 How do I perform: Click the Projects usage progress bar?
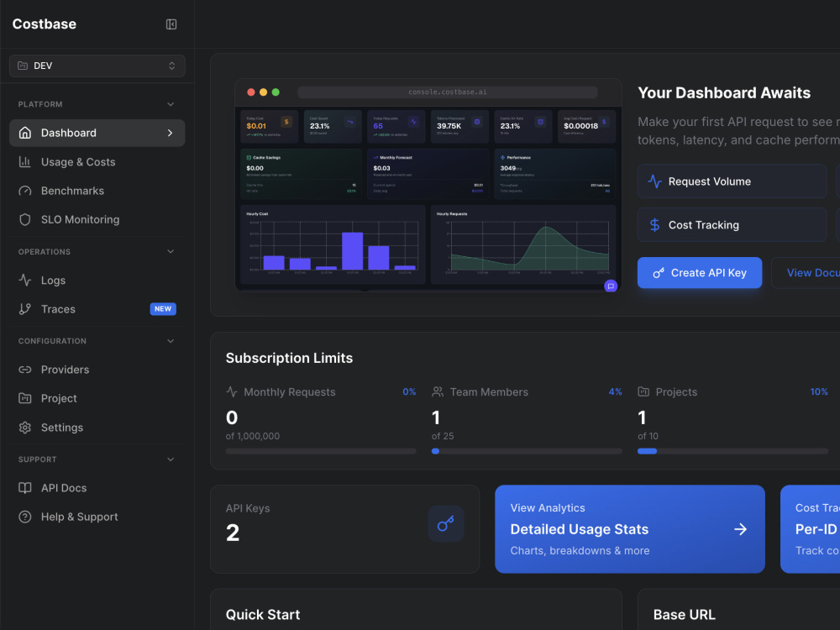tap(732, 451)
